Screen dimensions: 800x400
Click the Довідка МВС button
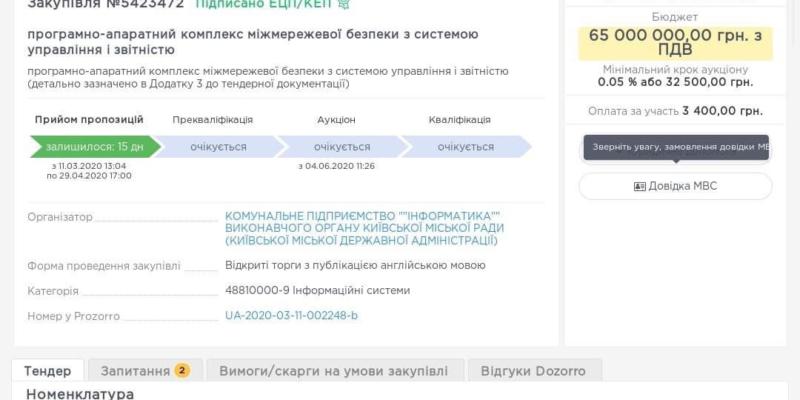(x=676, y=186)
